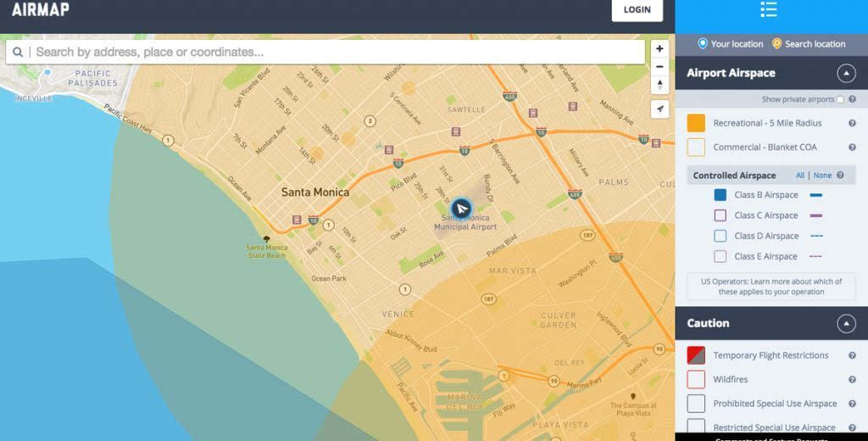The image size is (868, 441).
Task: Collapse the Caution section
Action: point(845,323)
